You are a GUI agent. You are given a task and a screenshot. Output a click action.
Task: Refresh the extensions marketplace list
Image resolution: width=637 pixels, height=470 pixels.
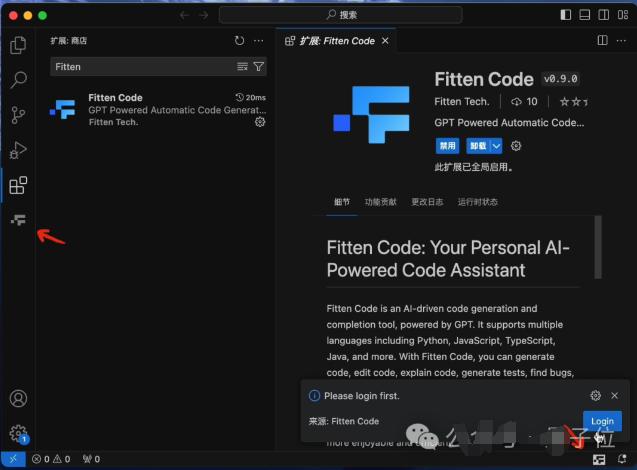239,41
